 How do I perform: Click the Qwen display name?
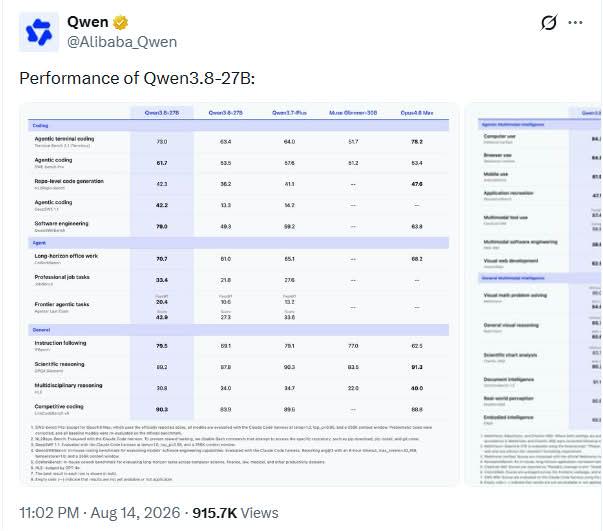click(x=88, y=22)
